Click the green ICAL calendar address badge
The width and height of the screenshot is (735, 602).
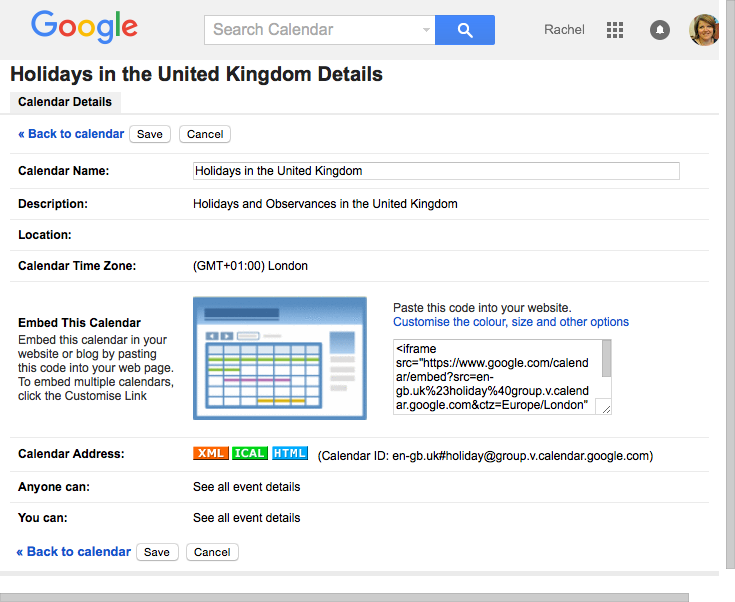249,454
